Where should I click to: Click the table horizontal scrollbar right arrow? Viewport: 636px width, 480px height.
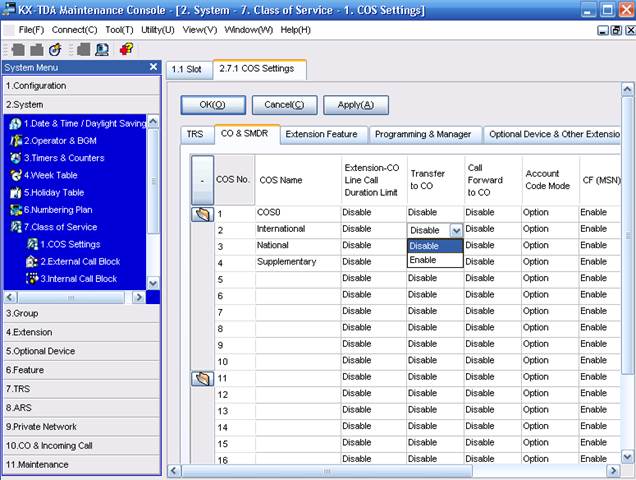point(613,471)
